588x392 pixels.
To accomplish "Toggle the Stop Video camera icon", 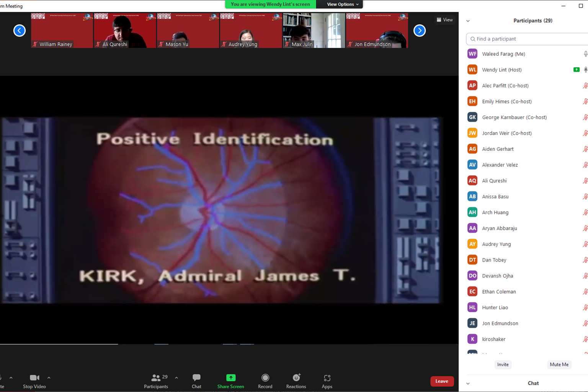I will pos(34,378).
